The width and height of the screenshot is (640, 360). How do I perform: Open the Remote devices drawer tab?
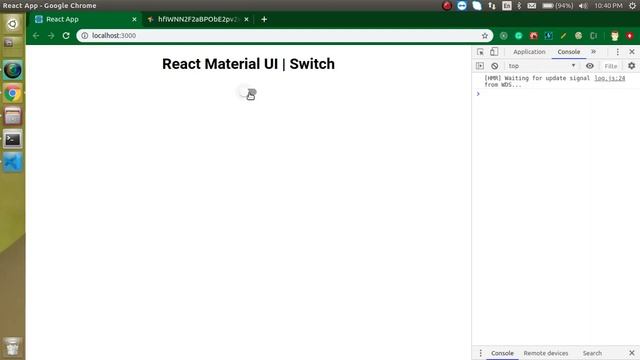pos(546,353)
